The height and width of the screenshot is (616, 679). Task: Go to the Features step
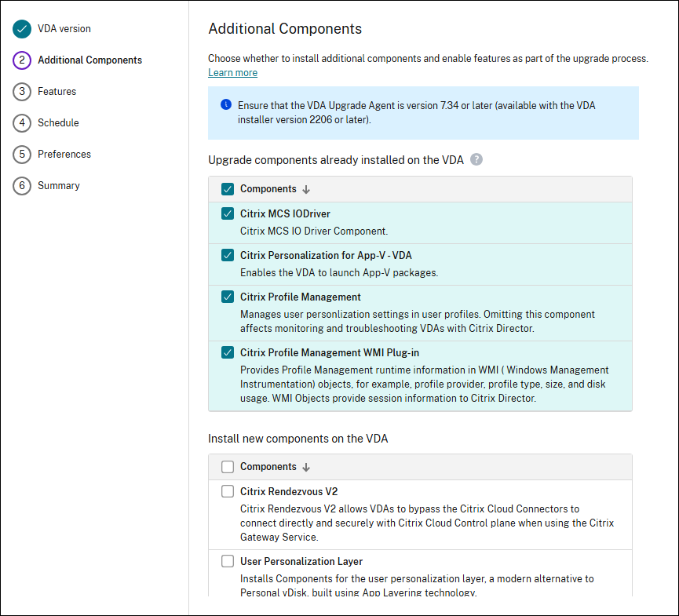(x=57, y=92)
